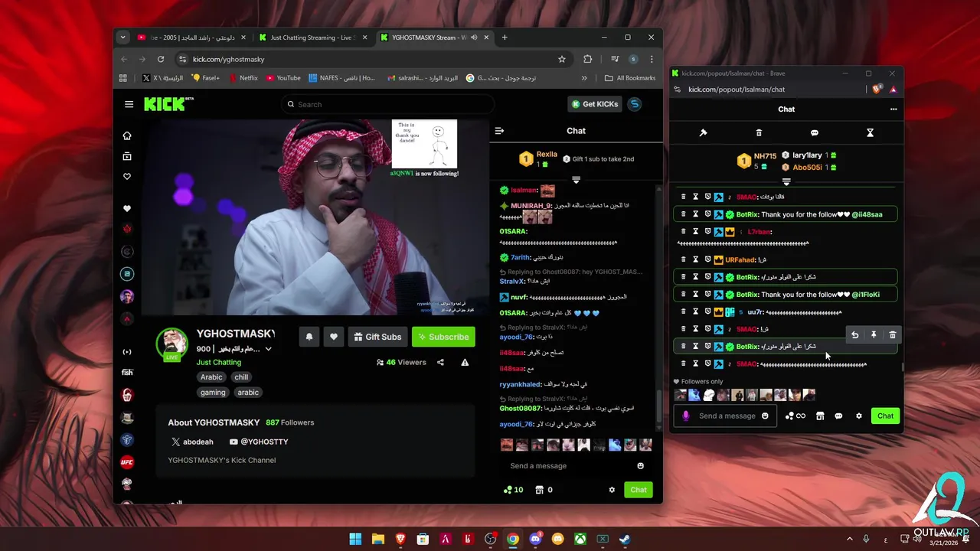Show hidden bookmarks overflow chevron
Screen dimensions: 980x551
(584, 78)
